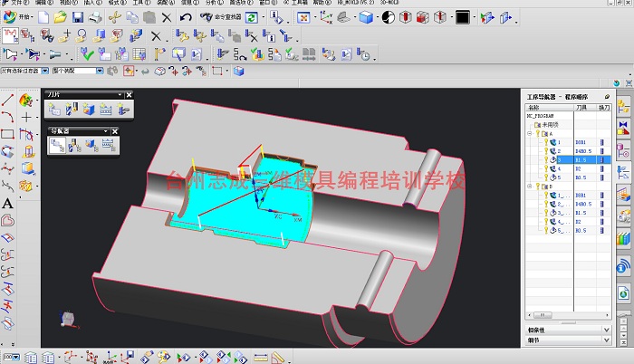Open the 分析 menu
The height and width of the screenshot is (364, 634).
point(215,3)
